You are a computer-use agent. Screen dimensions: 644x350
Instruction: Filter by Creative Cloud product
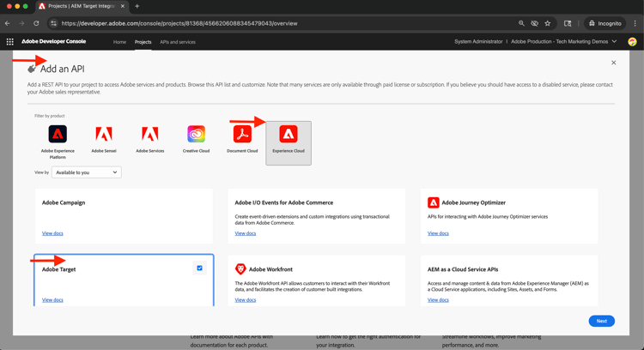[196, 135]
